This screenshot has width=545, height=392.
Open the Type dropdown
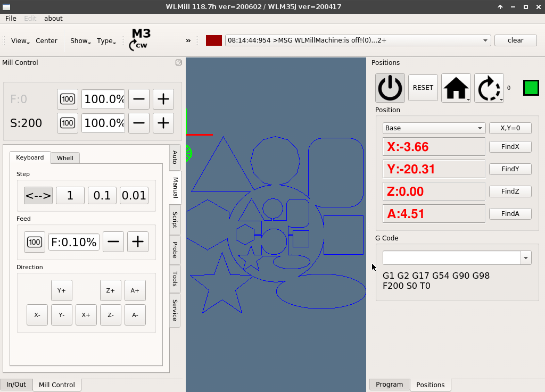pos(106,40)
